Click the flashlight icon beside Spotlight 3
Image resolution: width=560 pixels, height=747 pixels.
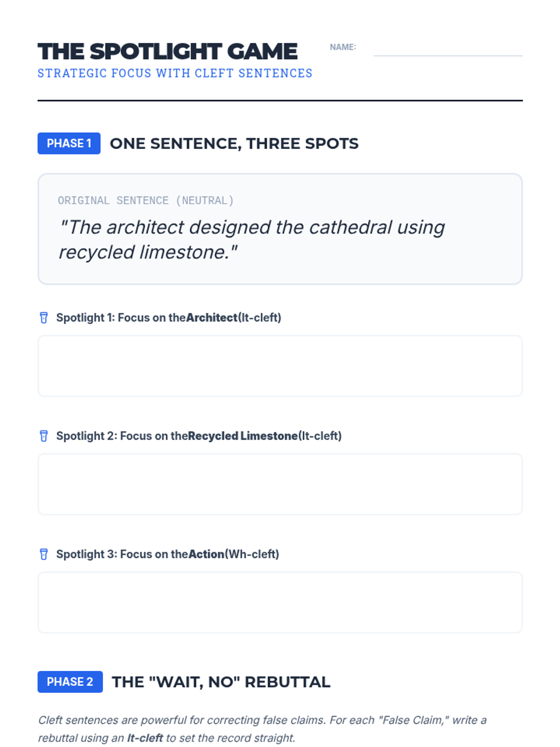point(44,554)
